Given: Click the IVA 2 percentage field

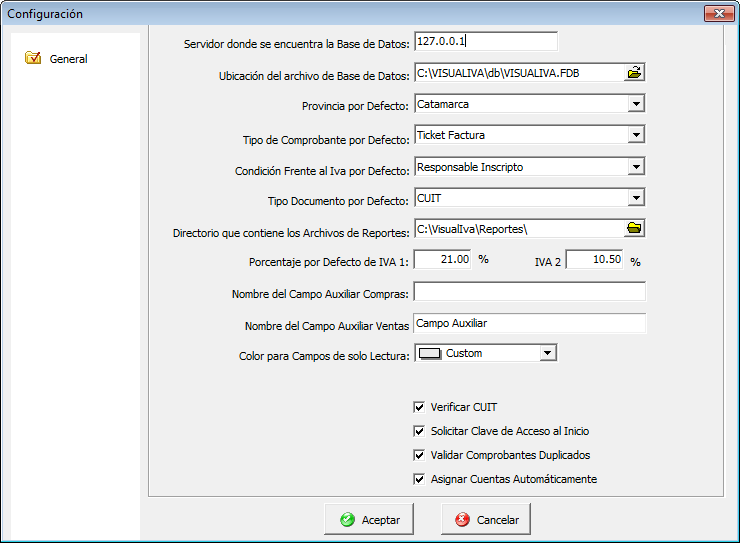Looking at the screenshot, I should [x=595, y=259].
